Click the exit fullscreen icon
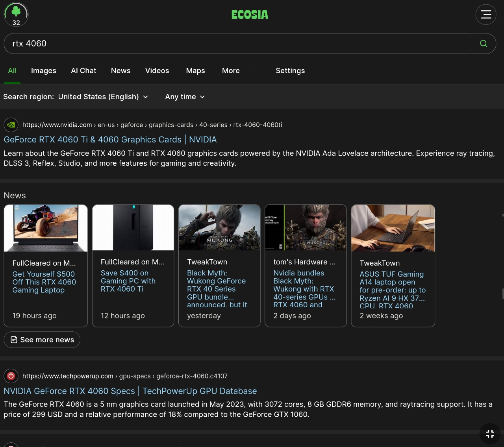 [490, 434]
